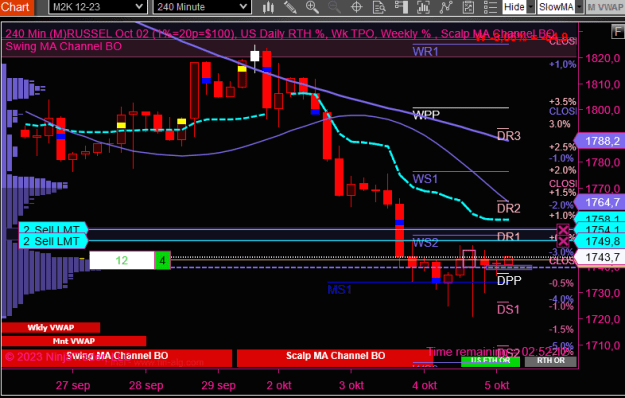Image resolution: width=625 pixels, height=398 pixels.
Task: Toggle the Swing MA Channel BO button
Action: (x=117, y=357)
